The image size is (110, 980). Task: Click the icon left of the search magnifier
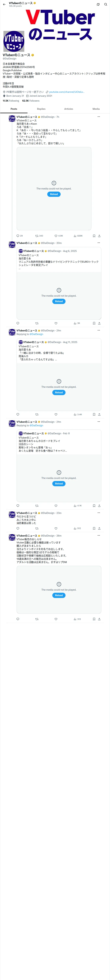[x=98, y=5]
